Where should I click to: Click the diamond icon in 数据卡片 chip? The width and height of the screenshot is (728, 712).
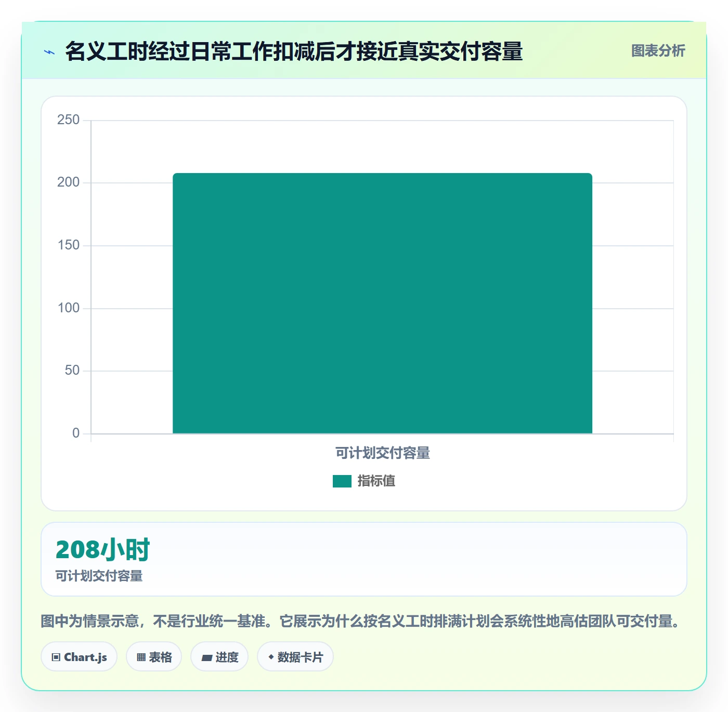[271, 657]
